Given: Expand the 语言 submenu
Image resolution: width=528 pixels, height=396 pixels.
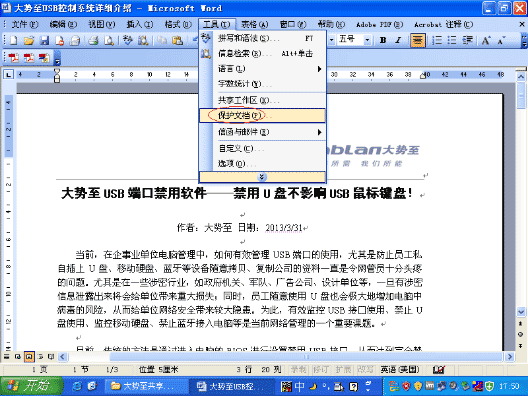Looking at the screenshot, I should tap(262, 69).
